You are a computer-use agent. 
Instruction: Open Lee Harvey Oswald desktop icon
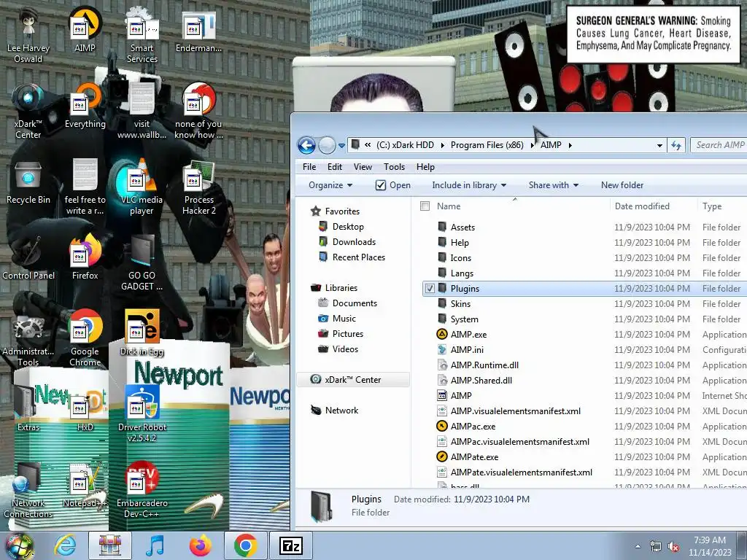pos(28,34)
